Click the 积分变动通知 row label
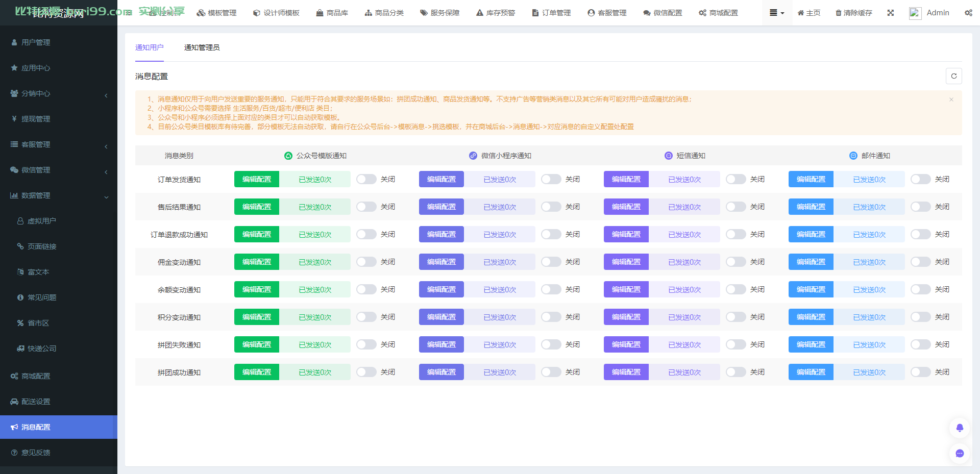980x474 pixels. pos(179,317)
